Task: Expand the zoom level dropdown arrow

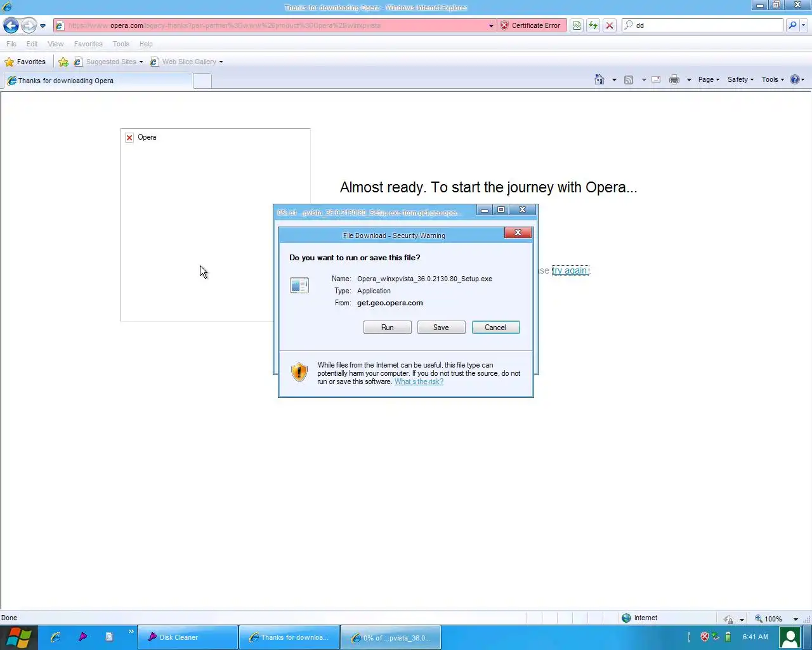Action: point(796,619)
